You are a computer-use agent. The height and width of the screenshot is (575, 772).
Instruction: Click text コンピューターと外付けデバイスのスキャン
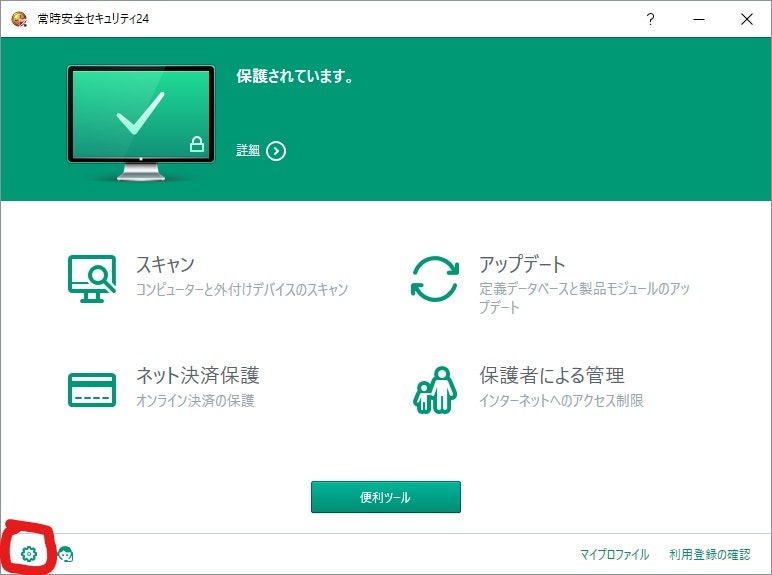242,289
